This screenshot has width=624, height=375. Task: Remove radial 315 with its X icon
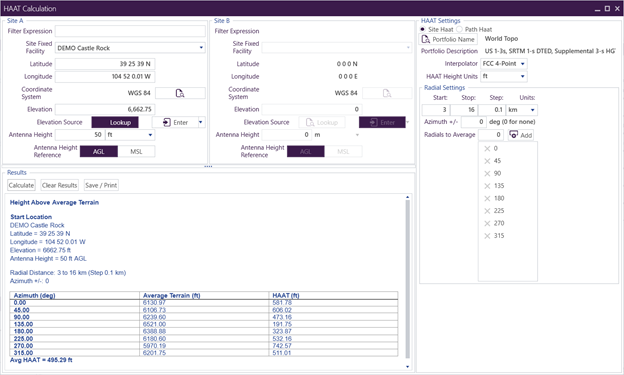point(487,236)
